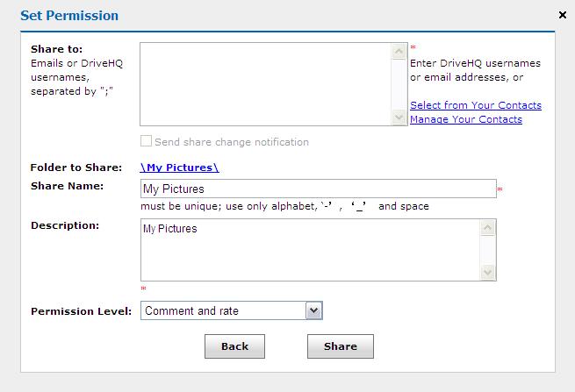Screen dimensions: 575x392
Task: Click the Share Name label
Action: pyautogui.click(x=67, y=186)
